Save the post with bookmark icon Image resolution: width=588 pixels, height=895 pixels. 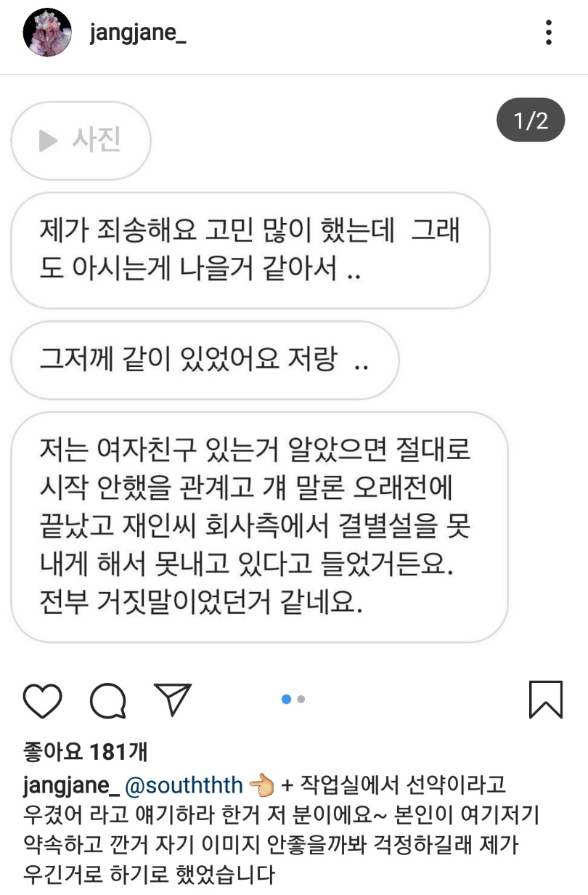click(x=546, y=700)
